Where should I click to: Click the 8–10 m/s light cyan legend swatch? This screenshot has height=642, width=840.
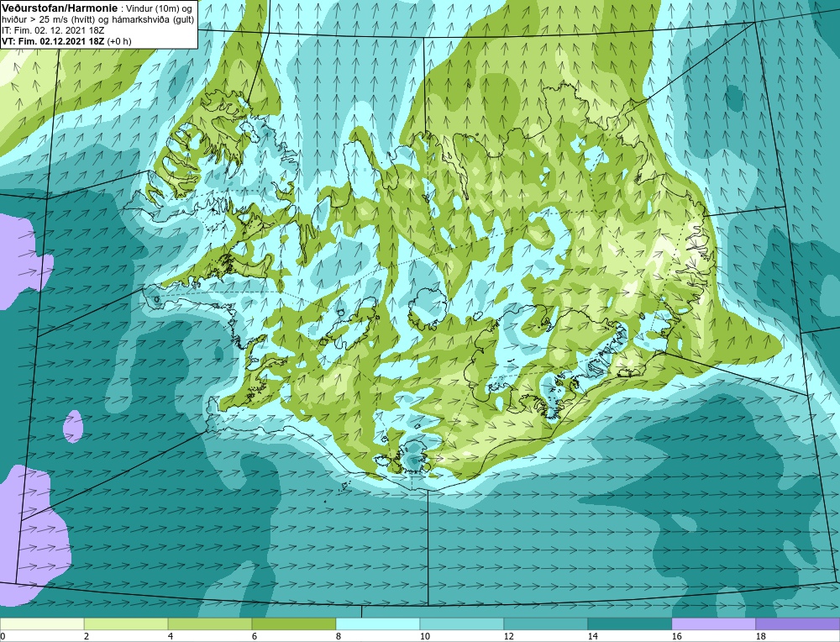[378, 624]
